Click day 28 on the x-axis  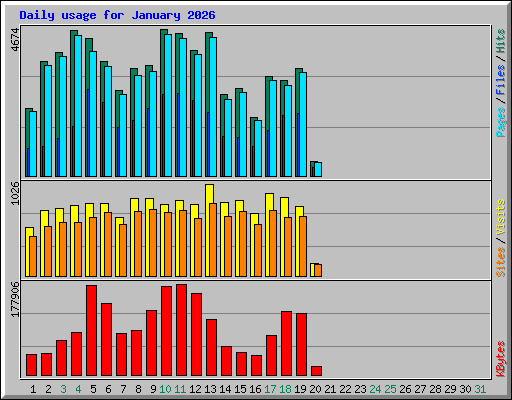pyautogui.click(x=435, y=389)
